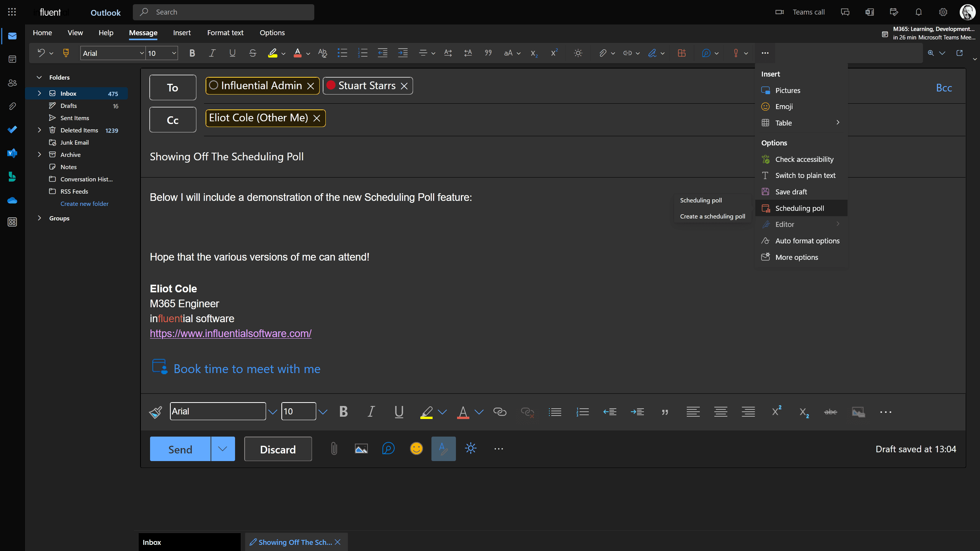Click Superscript icon in ribbon
980x551 pixels.
coord(554,53)
